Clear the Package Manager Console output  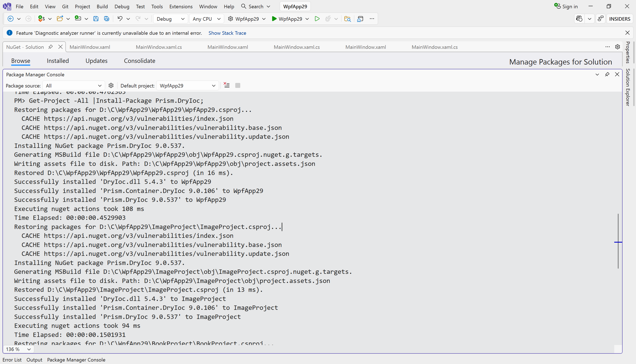(x=227, y=85)
